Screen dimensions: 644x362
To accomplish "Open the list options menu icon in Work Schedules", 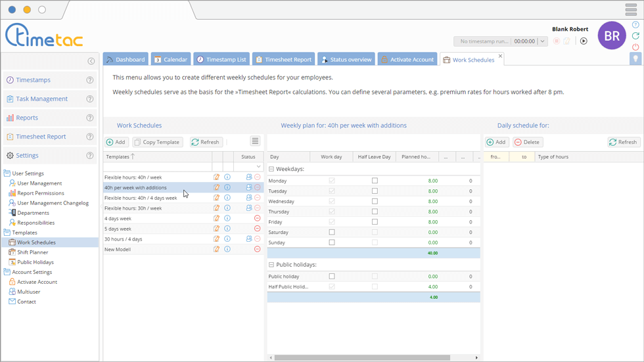I will 255,141.
